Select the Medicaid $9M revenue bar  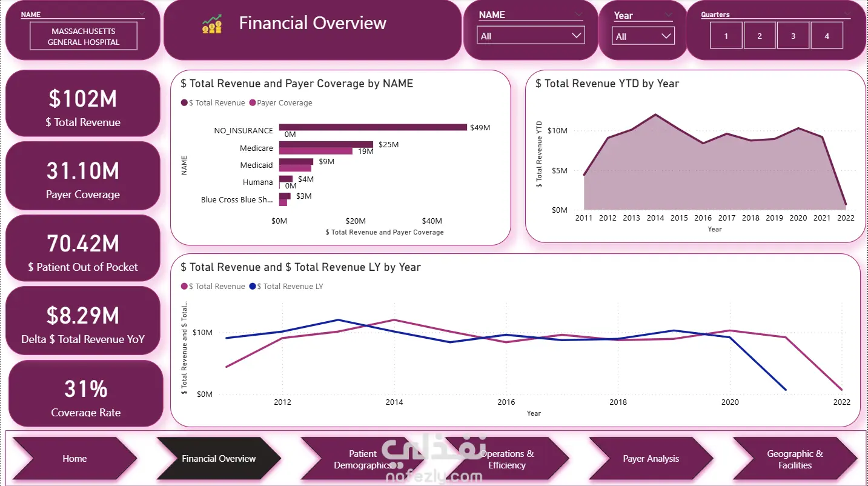tap(296, 162)
